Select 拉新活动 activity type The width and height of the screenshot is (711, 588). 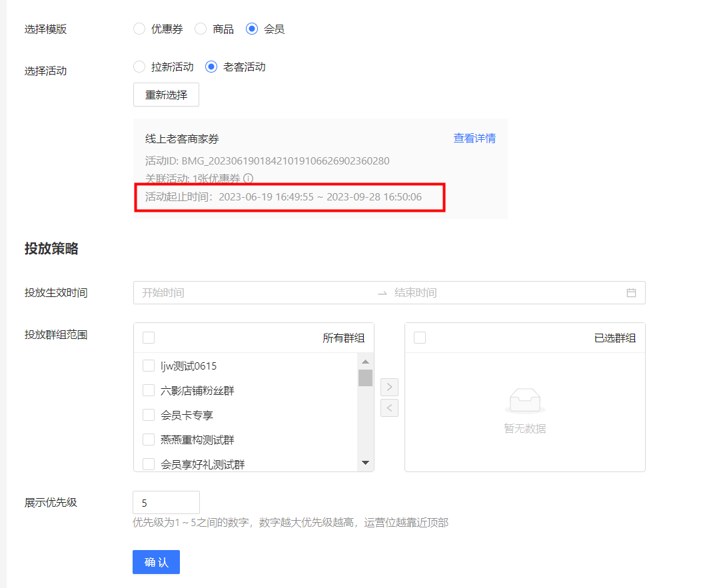point(139,67)
